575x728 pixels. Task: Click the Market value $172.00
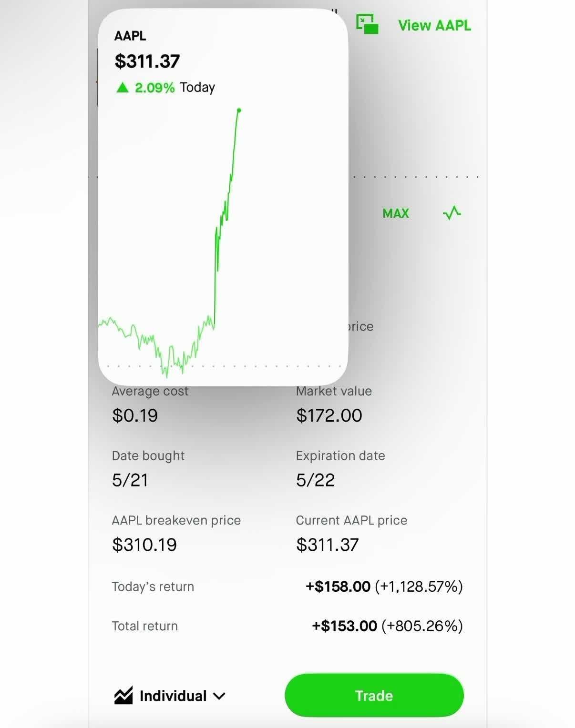pyautogui.click(x=329, y=415)
